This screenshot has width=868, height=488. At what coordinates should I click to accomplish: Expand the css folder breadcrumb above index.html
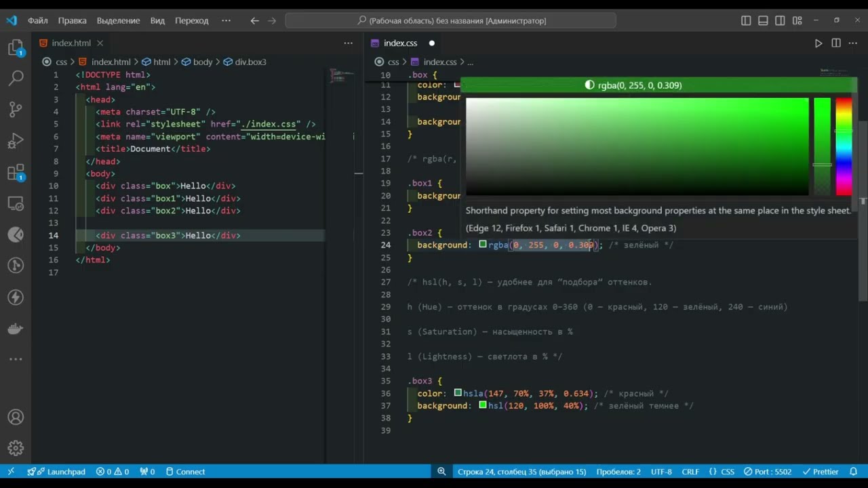click(x=61, y=62)
